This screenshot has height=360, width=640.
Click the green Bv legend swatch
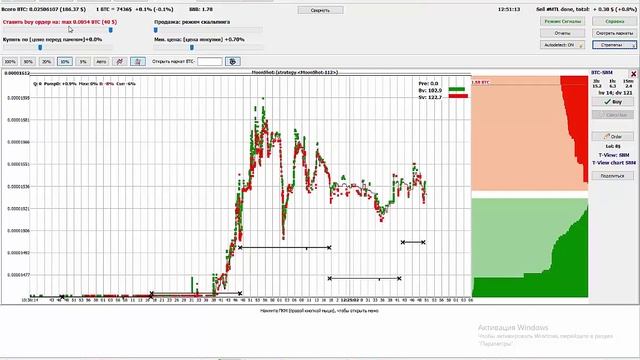point(457,89)
